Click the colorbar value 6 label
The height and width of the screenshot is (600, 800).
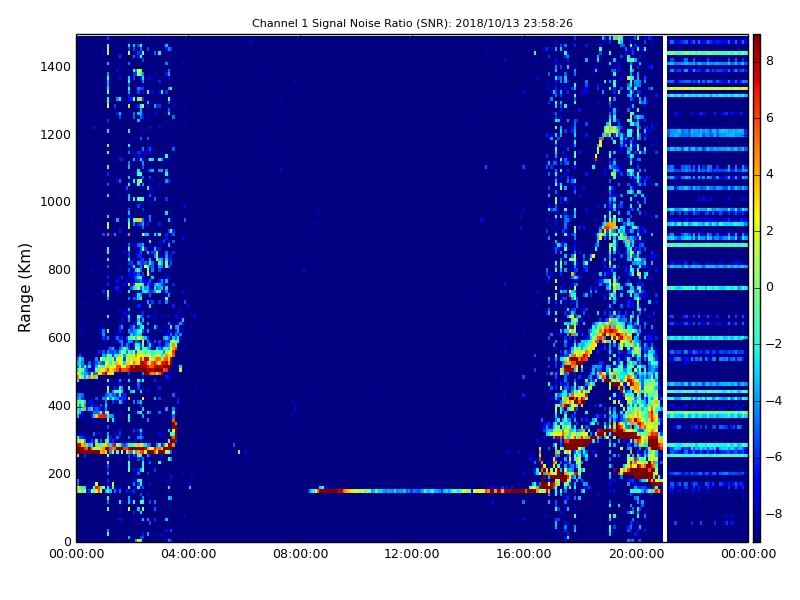[x=770, y=118]
